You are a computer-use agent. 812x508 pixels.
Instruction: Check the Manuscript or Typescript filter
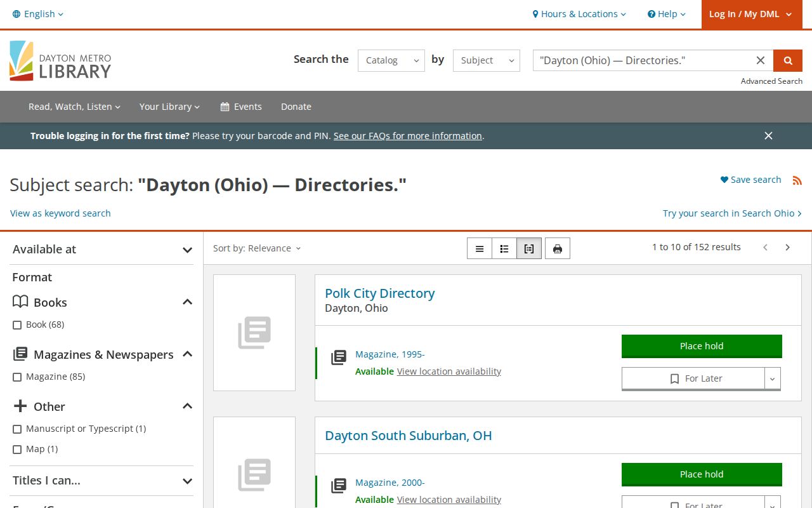click(x=17, y=429)
